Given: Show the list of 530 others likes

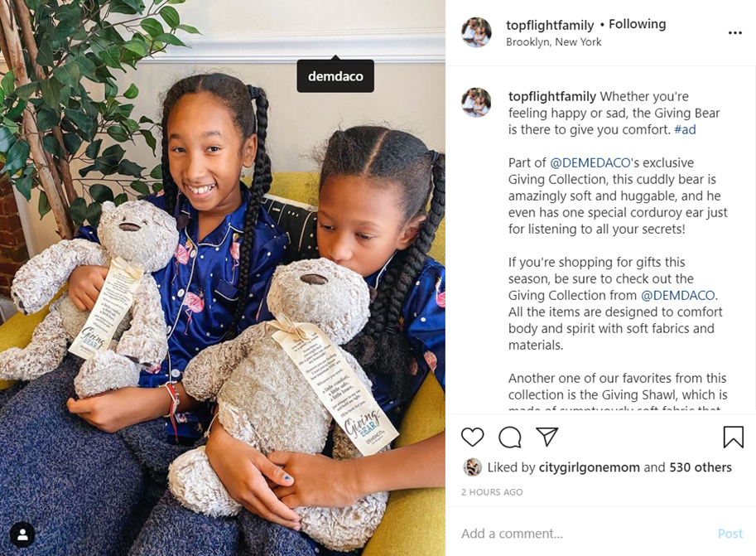Looking at the screenshot, I should click(701, 467).
